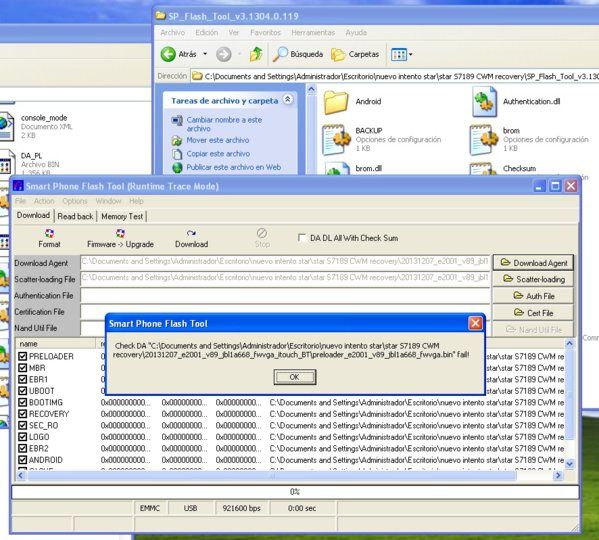The width and height of the screenshot is (599, 540).
Task: Open the Explorer Herramientas menu
Action: click(x=313, y=32)
